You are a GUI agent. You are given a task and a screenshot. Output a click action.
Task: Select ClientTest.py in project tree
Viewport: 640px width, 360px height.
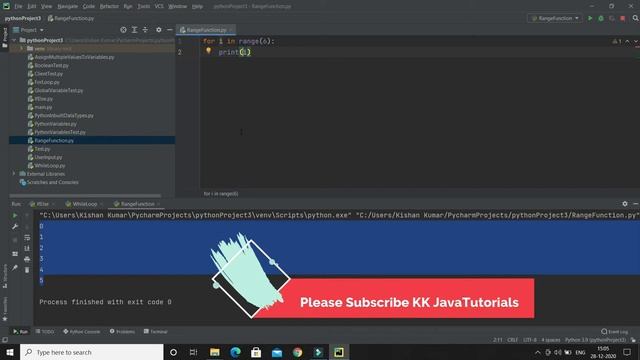[49, 74]
